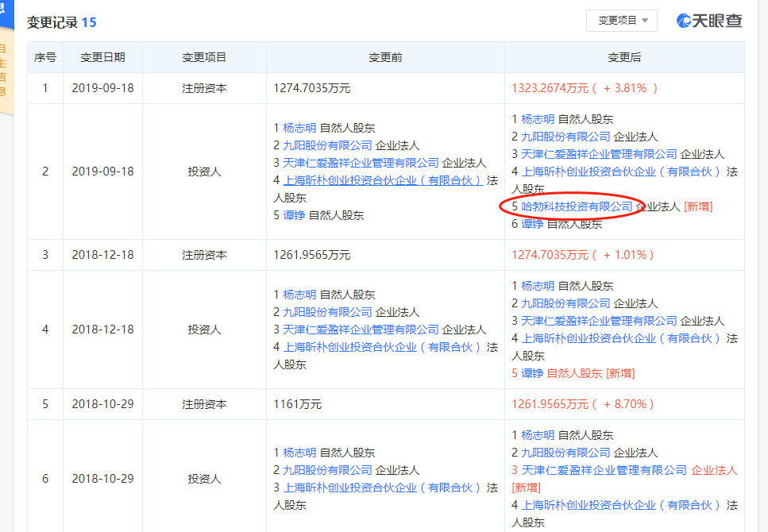Click the 变更记录 count number 15
The width and height of the screenshot is (768, 532).
pos(89,22)
